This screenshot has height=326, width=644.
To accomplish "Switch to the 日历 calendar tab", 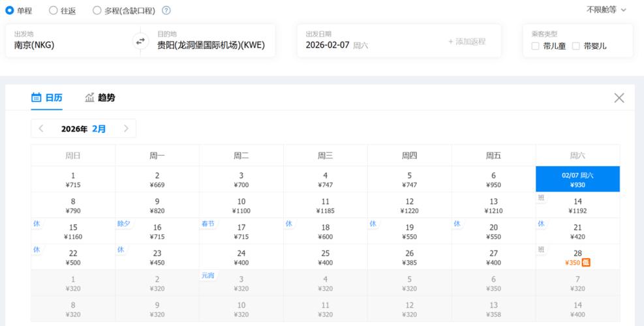I will [54, 98].
